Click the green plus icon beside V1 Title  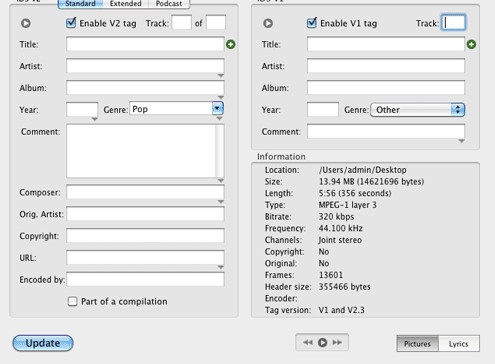click(x=471, y=44)
